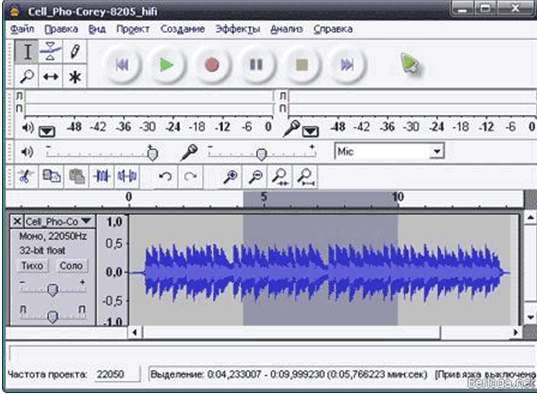Image resolution: width=537 pixels, height=395 pixels.
Task: Click the 0,5 value on vertical scale
Action: pyautogui.click(x=114, y=244)
